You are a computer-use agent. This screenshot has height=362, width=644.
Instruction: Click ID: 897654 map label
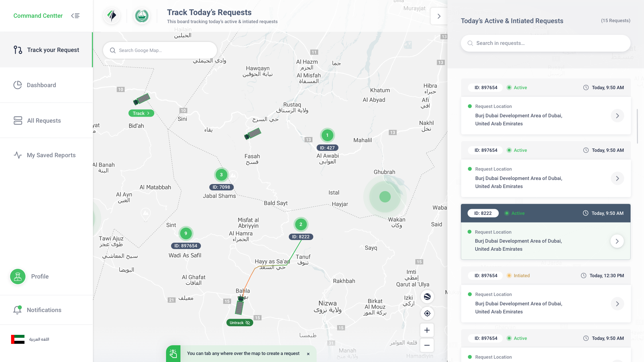click(x=186, y=246)
